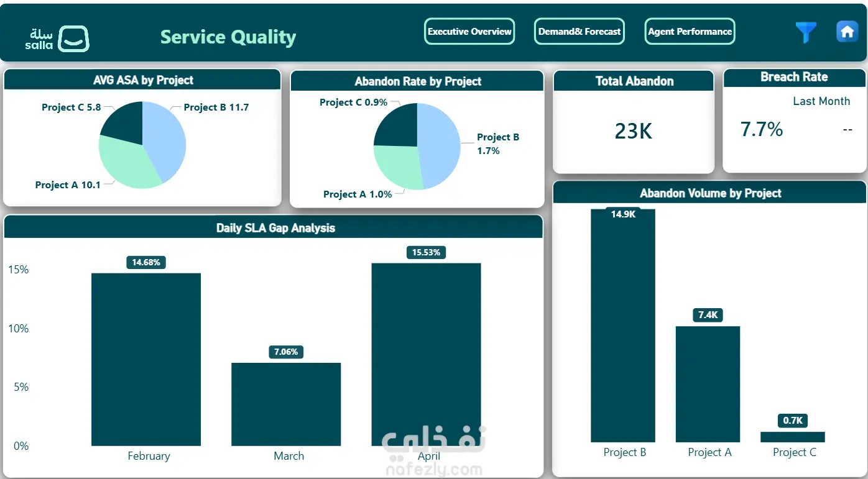Click Project A abandon volume bar
Screen dimensions: 868x479
[708, 384]
